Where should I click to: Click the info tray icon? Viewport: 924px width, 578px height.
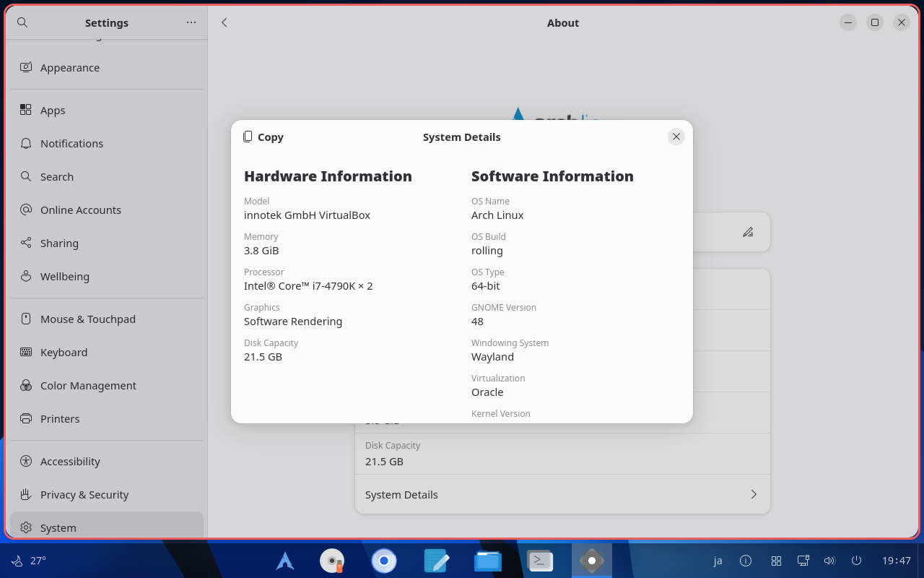[746, 561]
